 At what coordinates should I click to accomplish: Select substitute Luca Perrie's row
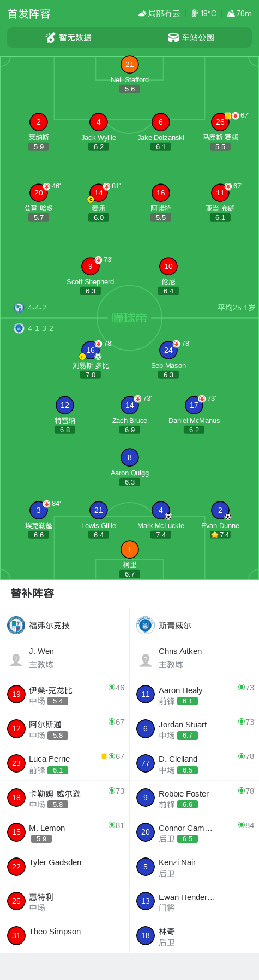[x=65, y=763]
